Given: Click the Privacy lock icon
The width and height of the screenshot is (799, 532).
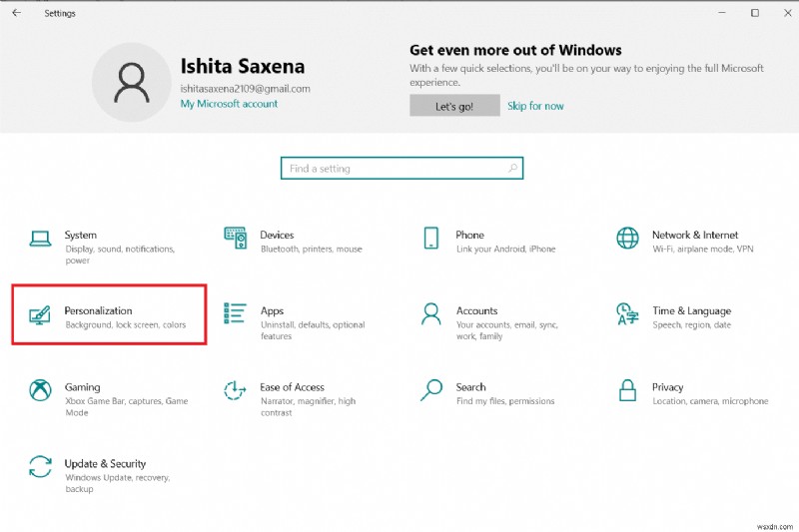Looking at the screenshot, I should [x=627, y=390].
